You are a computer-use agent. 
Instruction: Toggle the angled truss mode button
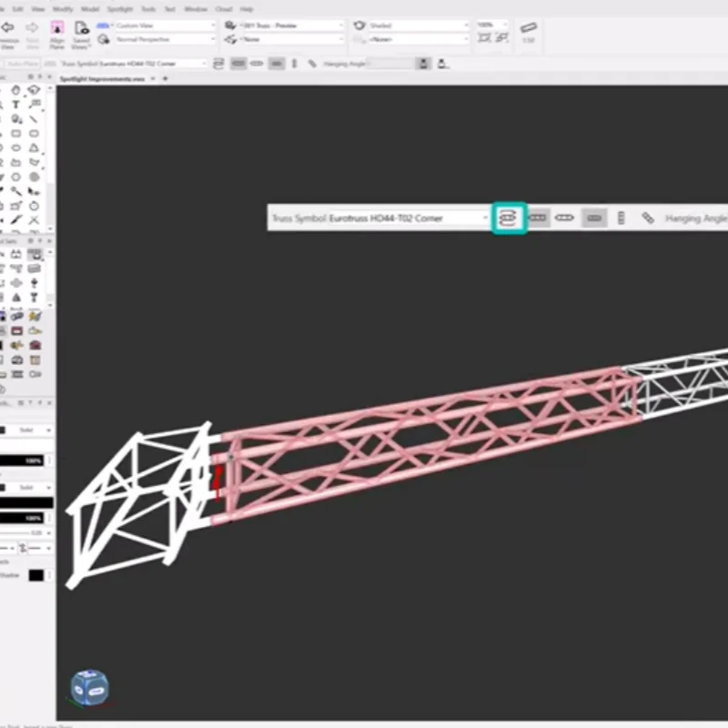[x=312, y=64]
